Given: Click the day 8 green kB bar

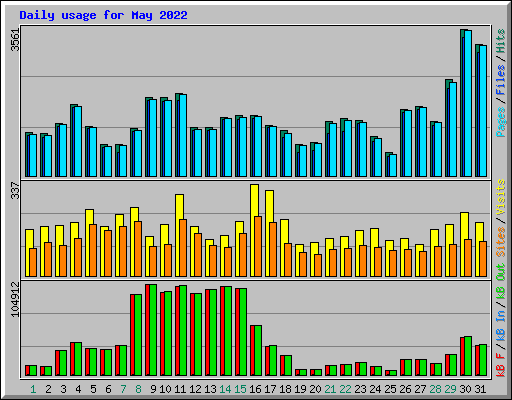Looking at the screenshot, I should tap(138, 335).
